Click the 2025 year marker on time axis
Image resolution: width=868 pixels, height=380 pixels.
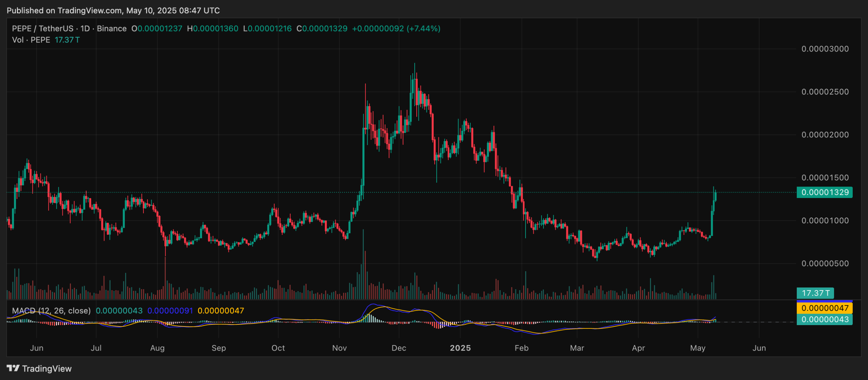pyautogui.click(x=460, y=348)
